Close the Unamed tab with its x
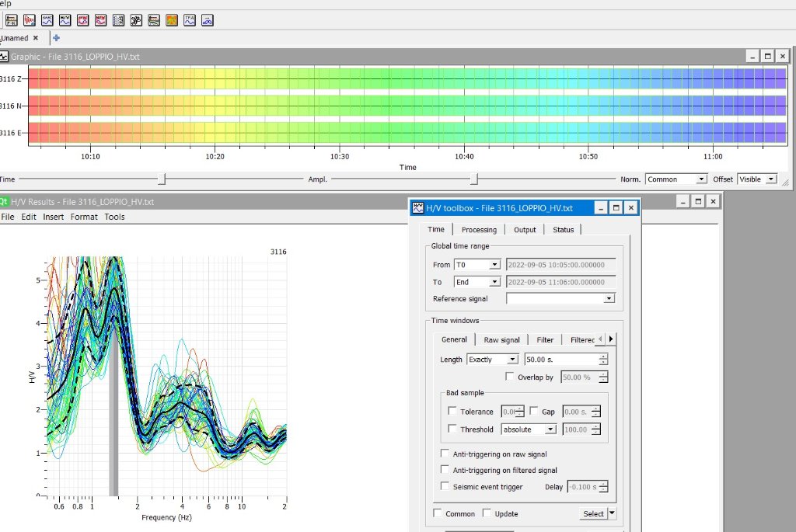Image resolution: width=796 pixels, height=532 pixels. point(36,37)
